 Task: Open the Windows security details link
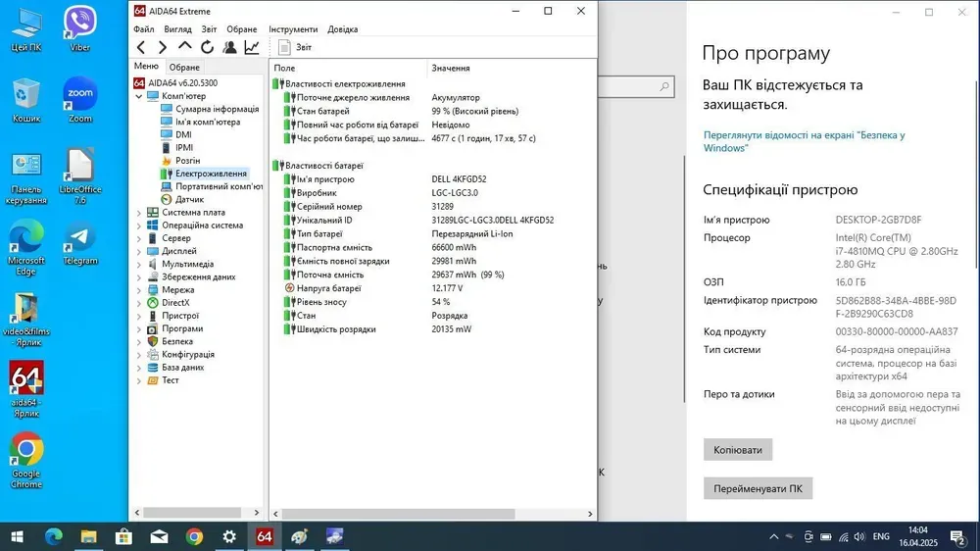pos(804,141)
